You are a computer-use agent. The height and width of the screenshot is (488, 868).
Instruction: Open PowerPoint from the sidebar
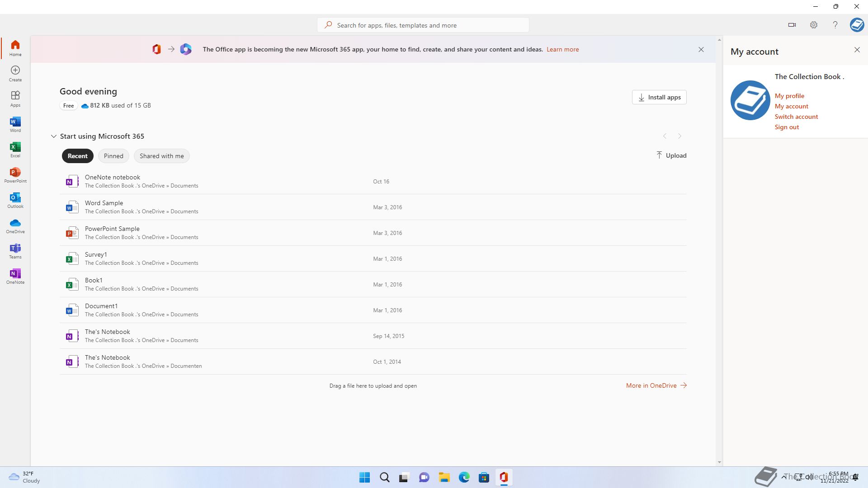click(15, 175)
